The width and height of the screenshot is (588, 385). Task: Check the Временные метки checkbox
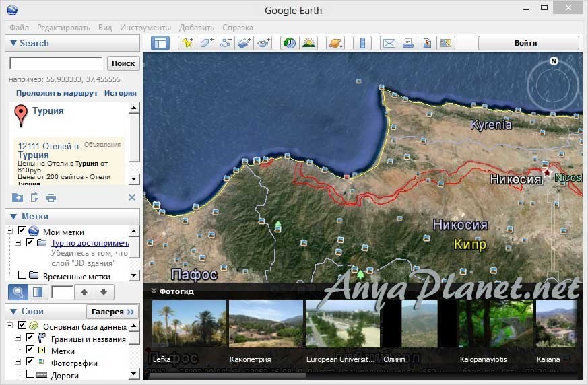point(22,275)
